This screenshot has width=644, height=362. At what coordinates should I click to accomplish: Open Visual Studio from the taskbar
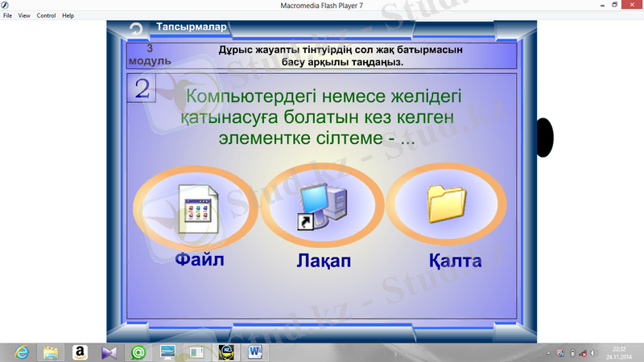click(109, 352)
